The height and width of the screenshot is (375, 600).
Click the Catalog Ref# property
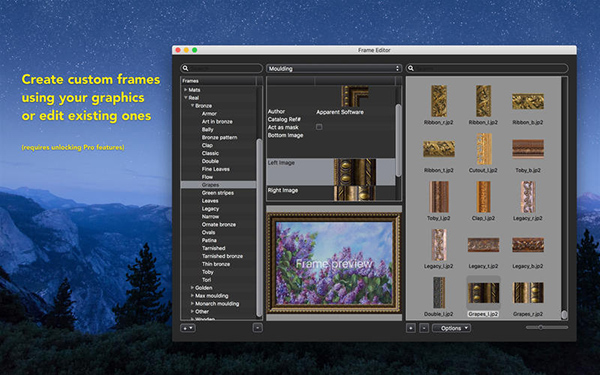284,119
